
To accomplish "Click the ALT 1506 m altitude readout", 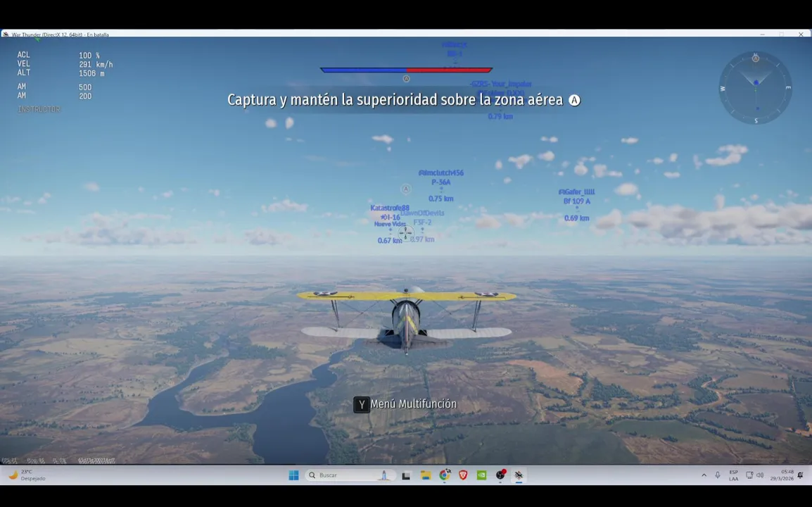I will click(x=61, y=73).
